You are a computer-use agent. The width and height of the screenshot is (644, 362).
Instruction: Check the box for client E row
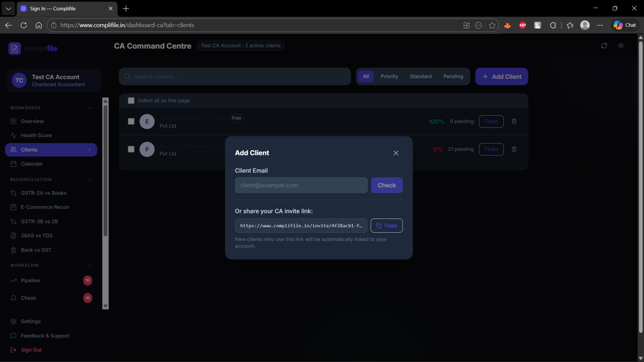tap(131, 121)
